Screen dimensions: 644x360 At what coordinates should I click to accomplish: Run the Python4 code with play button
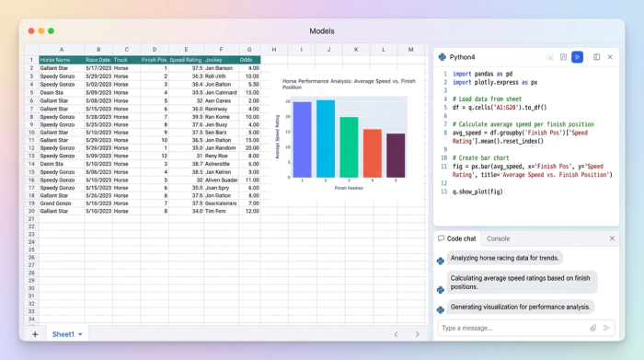tap(577, 57)
